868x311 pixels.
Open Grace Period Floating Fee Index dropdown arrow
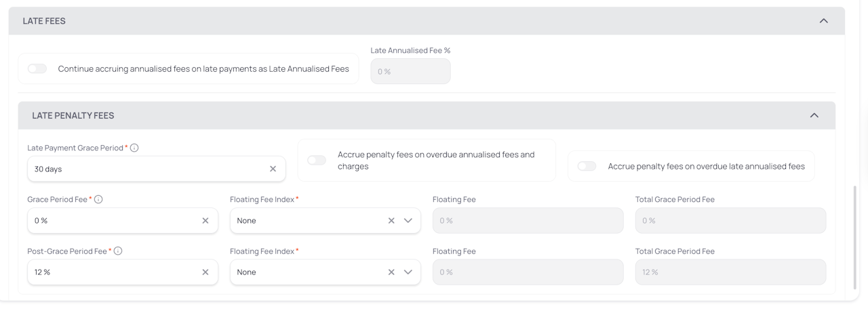click(408, 220)
